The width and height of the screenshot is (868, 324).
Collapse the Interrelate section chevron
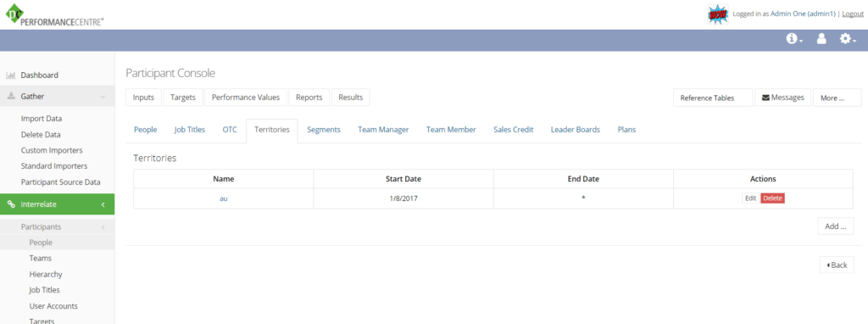(103, 204)
